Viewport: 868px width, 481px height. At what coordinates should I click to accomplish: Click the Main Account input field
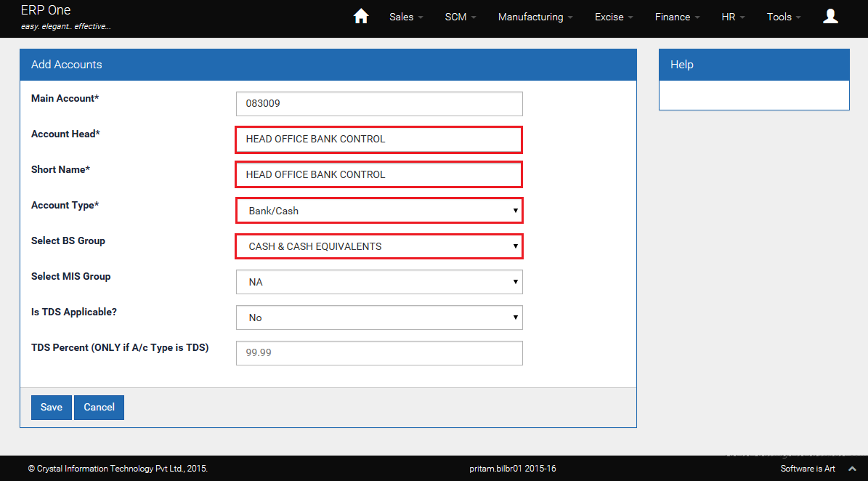[x=379, y=104]
